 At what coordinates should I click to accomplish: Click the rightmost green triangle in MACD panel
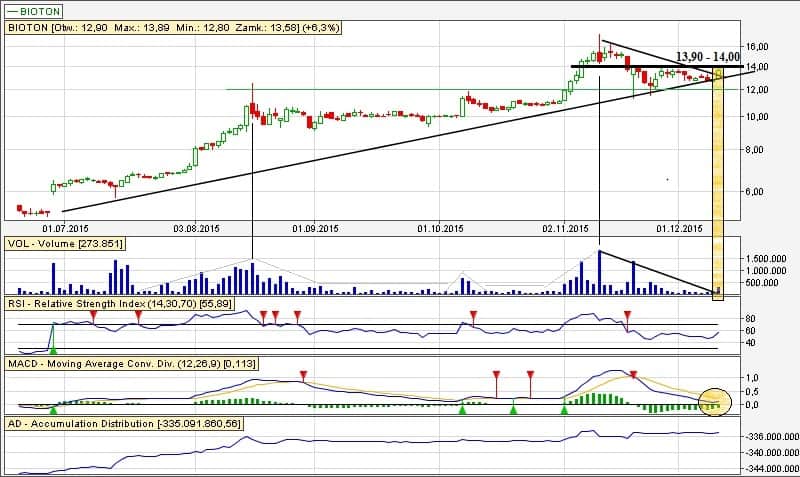[564, 408]
